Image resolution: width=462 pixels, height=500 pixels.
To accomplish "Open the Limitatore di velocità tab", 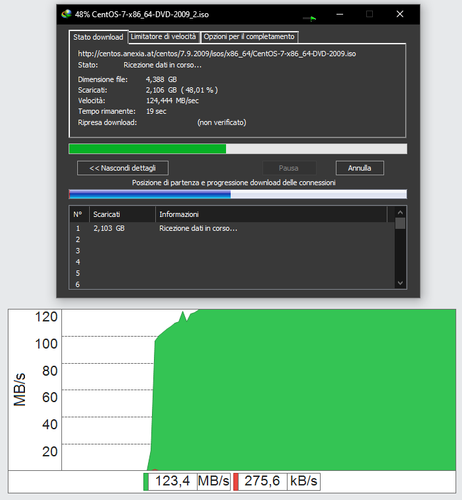I will [163, 37].
